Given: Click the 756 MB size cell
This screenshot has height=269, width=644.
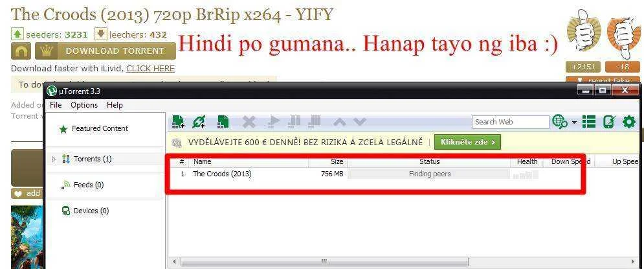Looking at the screenshot, I should [332, 174].
